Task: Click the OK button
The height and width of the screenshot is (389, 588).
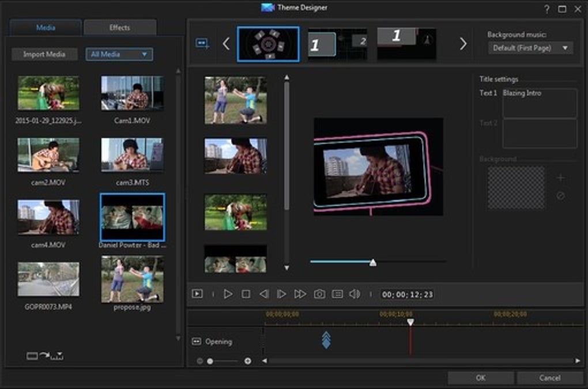Action: [480, 378]
